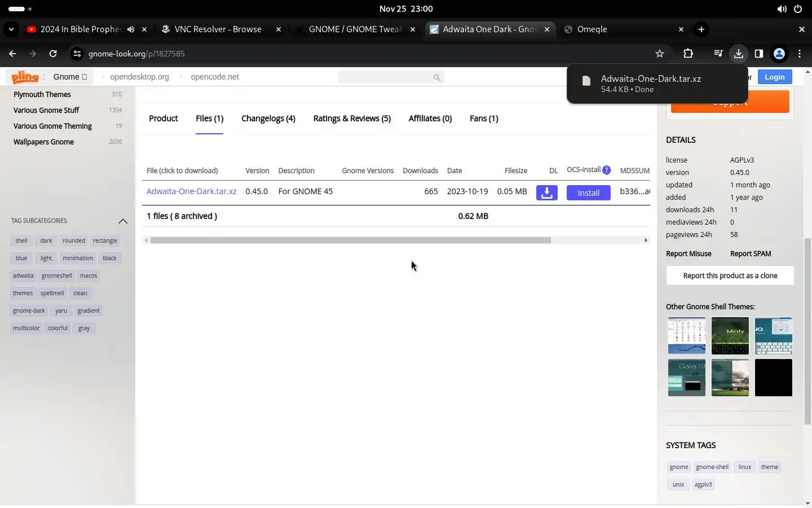The width and height of the screenshot is (812, 508).
Task: Select the Files (1) tab
Action: coord(209,119)
